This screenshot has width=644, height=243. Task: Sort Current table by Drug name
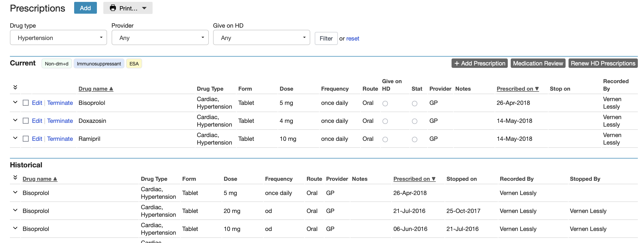(96, 89)
